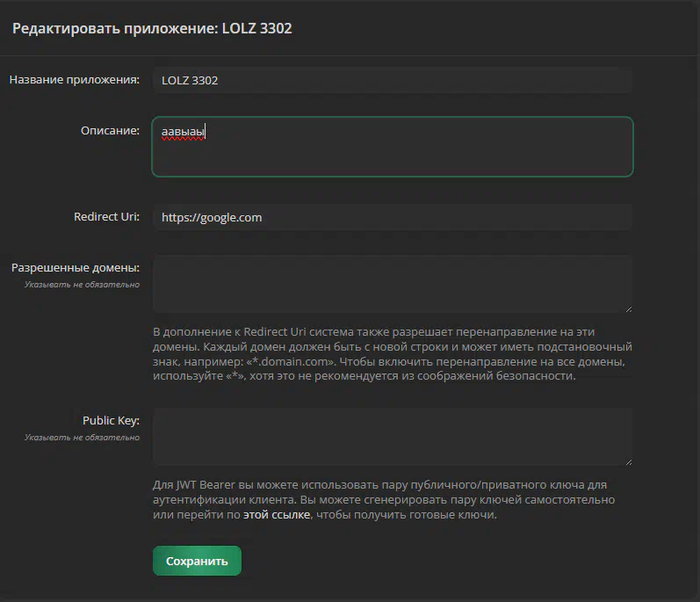The height and width of the screenshot is (602, 700).
Task: Open the "этой ссылке" key generation link
Action: (276, 515)
